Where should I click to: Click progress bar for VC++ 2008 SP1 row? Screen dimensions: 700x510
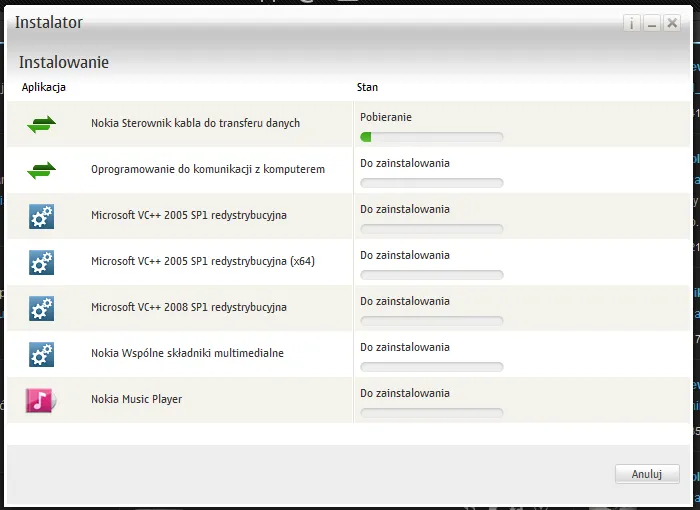432,321
